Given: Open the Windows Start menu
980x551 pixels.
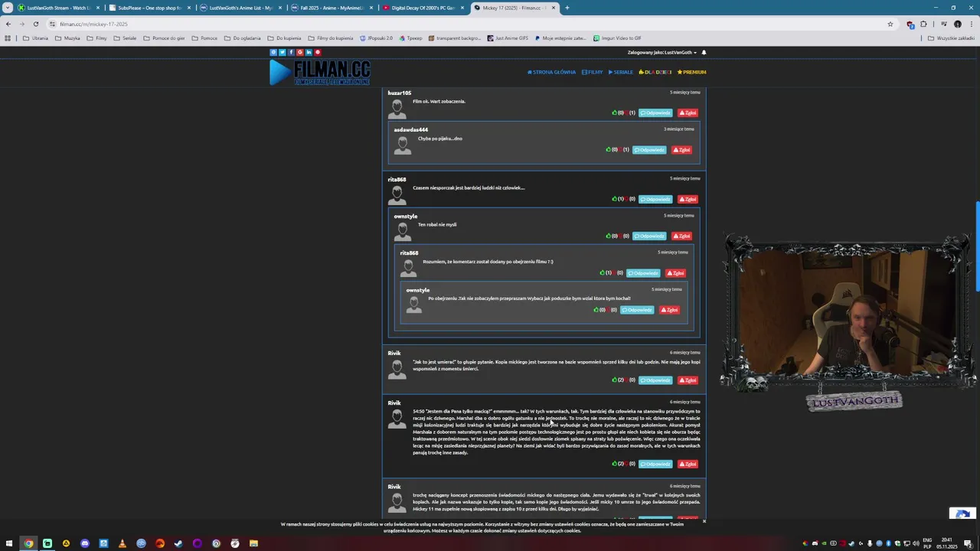Looking at the screenshot, I should click(x=10, y=543).
